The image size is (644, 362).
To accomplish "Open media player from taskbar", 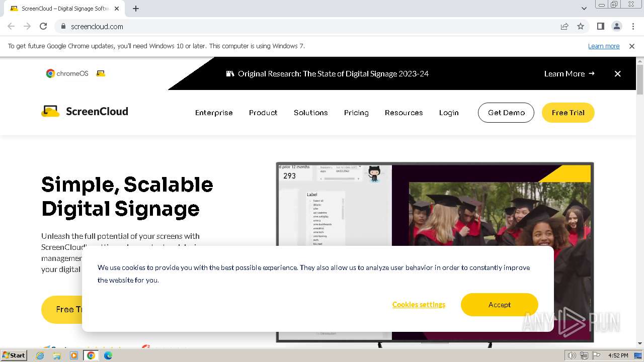I will point(74,355).
